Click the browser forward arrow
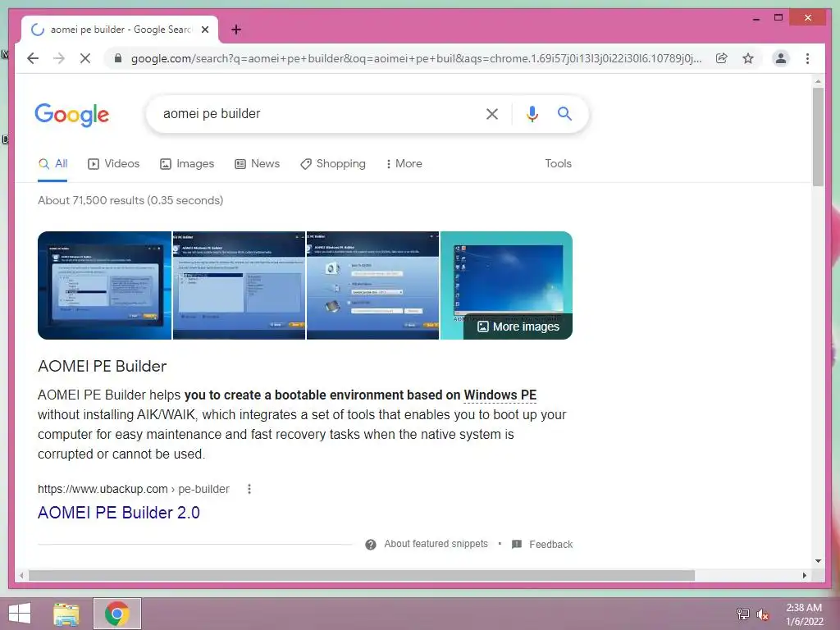840x630 pixels. (x=59, y=58)
